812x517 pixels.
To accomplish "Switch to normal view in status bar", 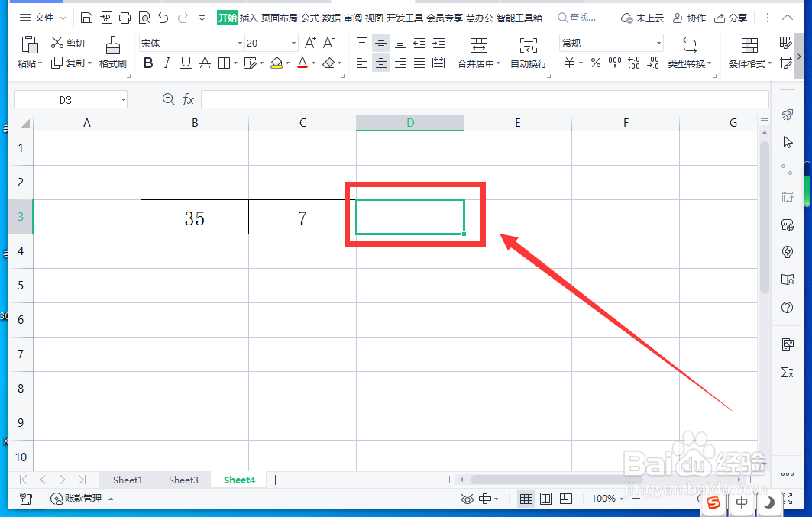I will pos(526,499).
